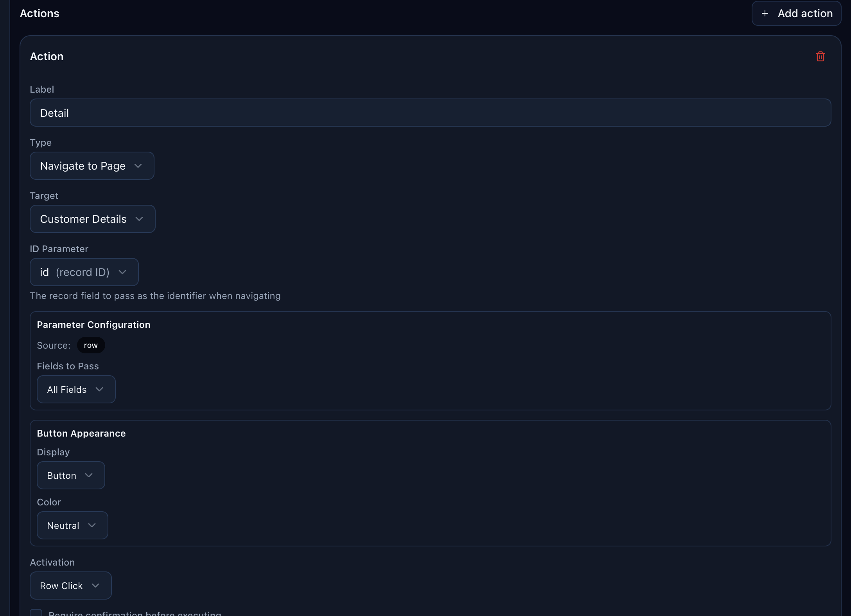
Task: Expand the Customer Details chevron
Action: tap(139, 219)
